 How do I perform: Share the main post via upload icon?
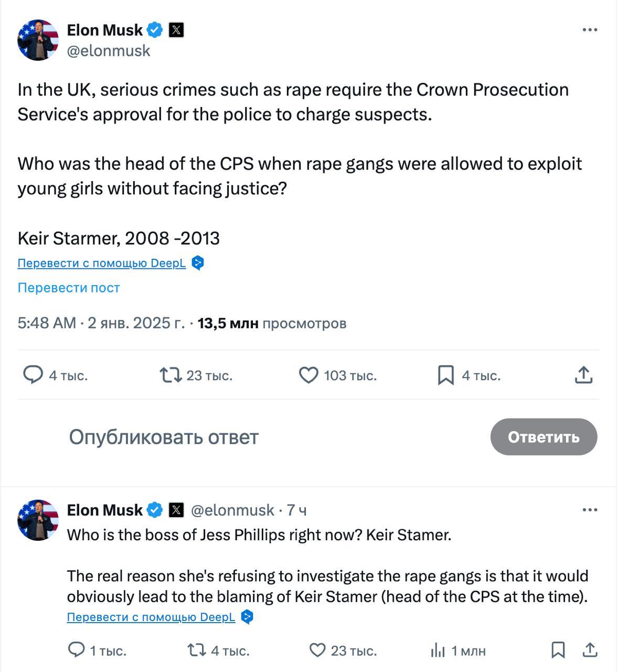click(583, 375)
